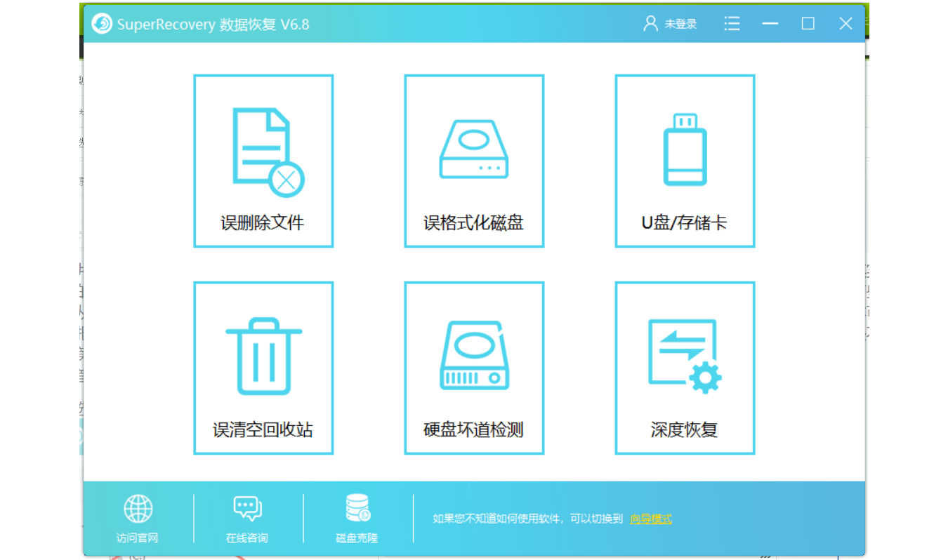Open the 误清空回收站 recycle bin recovery tile
This screenshot has height=560, width=948.
point(263,368)
